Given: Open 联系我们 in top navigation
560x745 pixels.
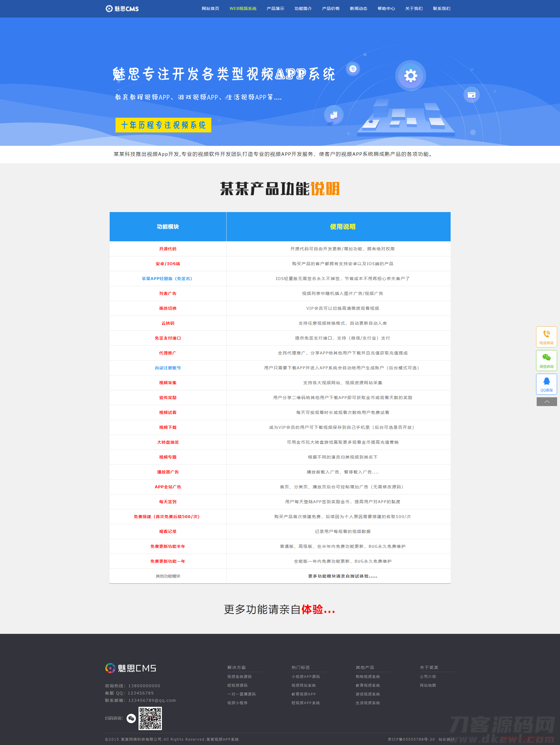Looking at the screenshot, I should 442,8.
